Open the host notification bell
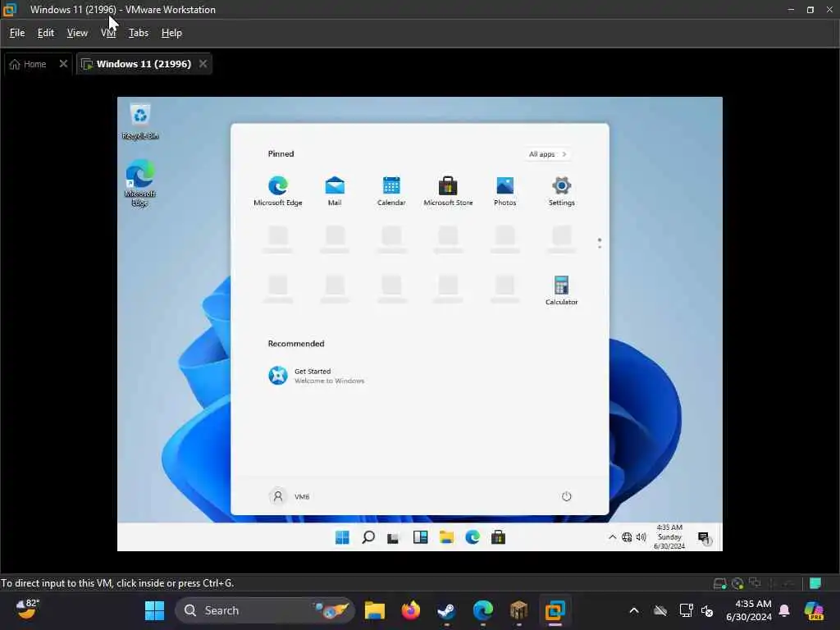840x630 pixels. pos(784,610)
